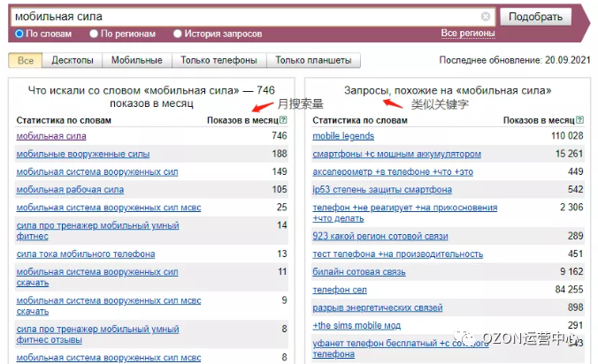Image resolution: width=598 pixels, height=364 pixels.
Task: Switch to the Мобильные tab
Action: 137,61
